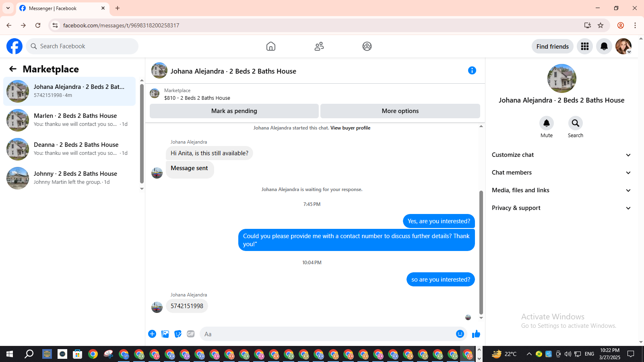Open the emoji picker
The image size is (644, 362).
pos(460,334)
